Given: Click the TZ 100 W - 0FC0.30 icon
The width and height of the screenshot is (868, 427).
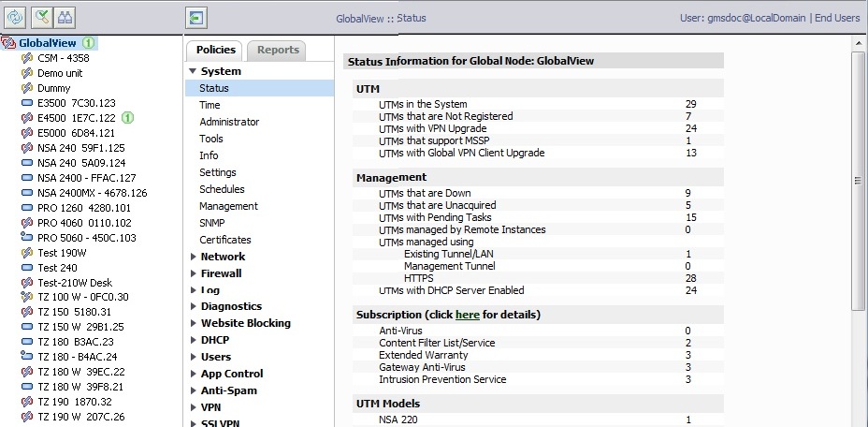Looking at the screenshot, I should point(27,297).
